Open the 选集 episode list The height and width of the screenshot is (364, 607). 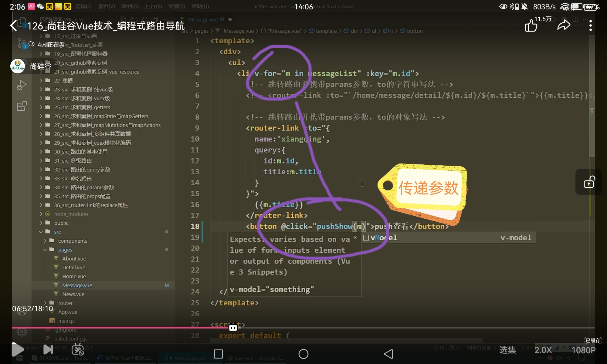[x=507, y=350]
